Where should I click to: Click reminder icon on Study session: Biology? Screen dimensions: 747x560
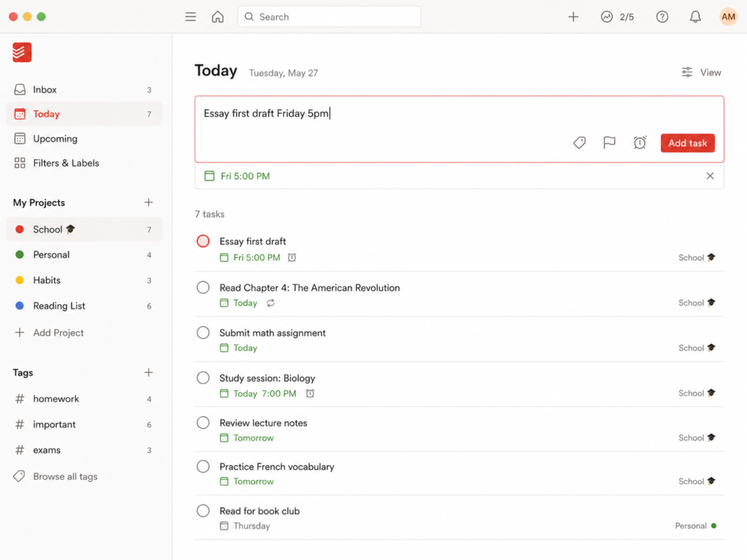tap(310, 393)
